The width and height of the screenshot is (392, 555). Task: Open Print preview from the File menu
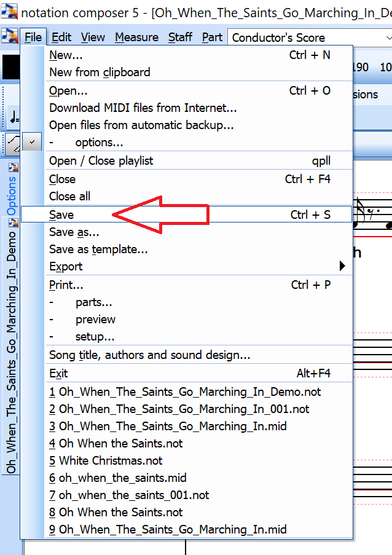click(95, 320)
